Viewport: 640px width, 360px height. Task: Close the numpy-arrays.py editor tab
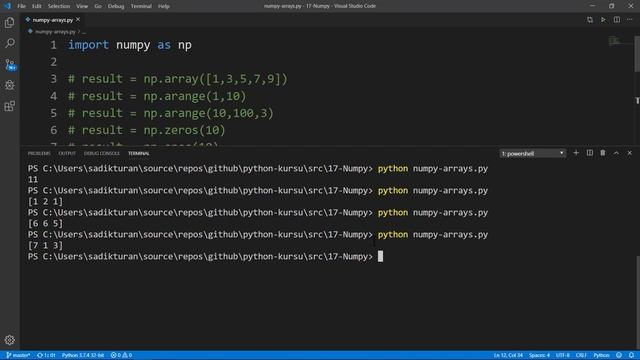click(78, 19)
